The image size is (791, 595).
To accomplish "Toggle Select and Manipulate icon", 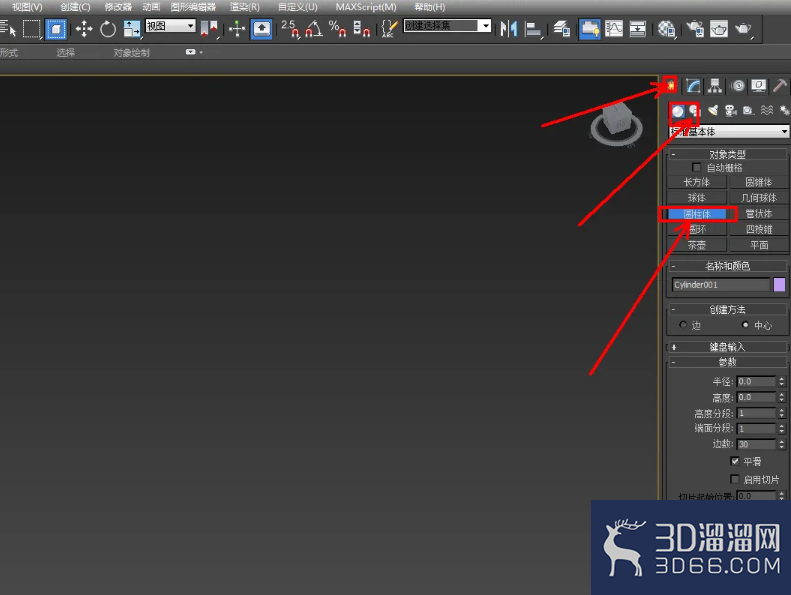I will pyautogui.click(x=237, y=29).
